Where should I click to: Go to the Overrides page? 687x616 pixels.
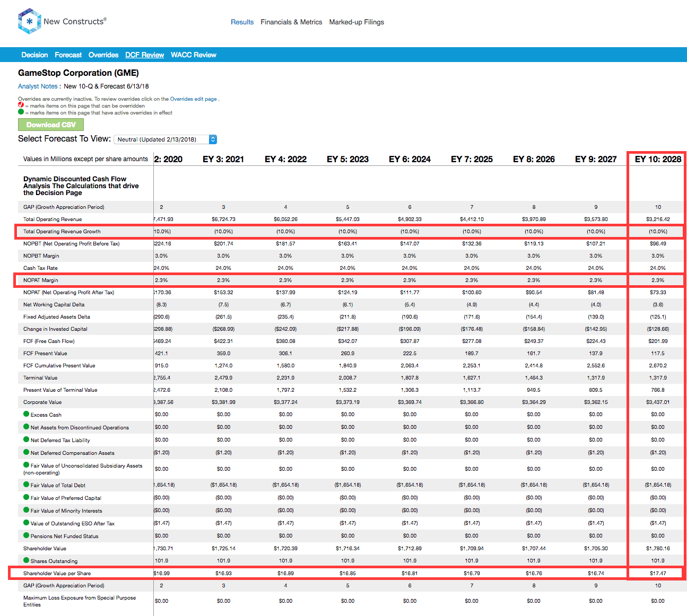(103, 55)
